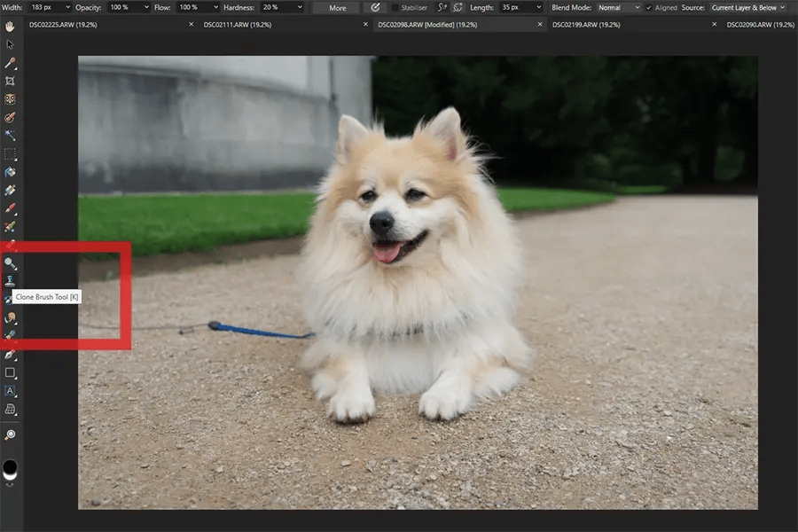The width and height of the screenshot is (798, 532).
Task: Activate the Clone Brush stamp tool
Action: [x=10, y=281]
